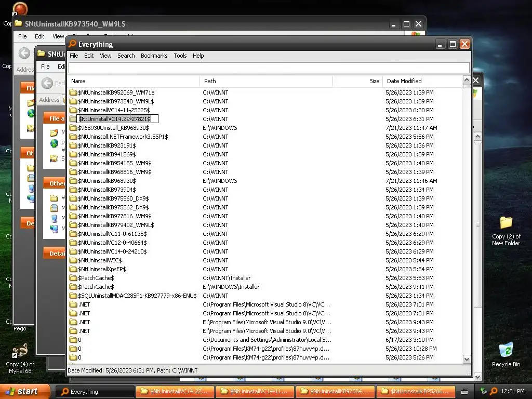
Task: Sort results by the Path column header
Action: click(266, 81)
